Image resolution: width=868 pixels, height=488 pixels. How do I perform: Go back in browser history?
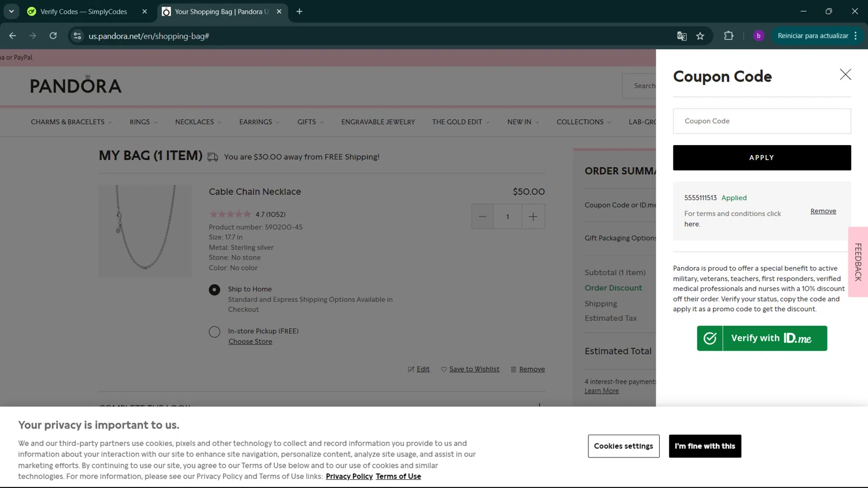12,36
